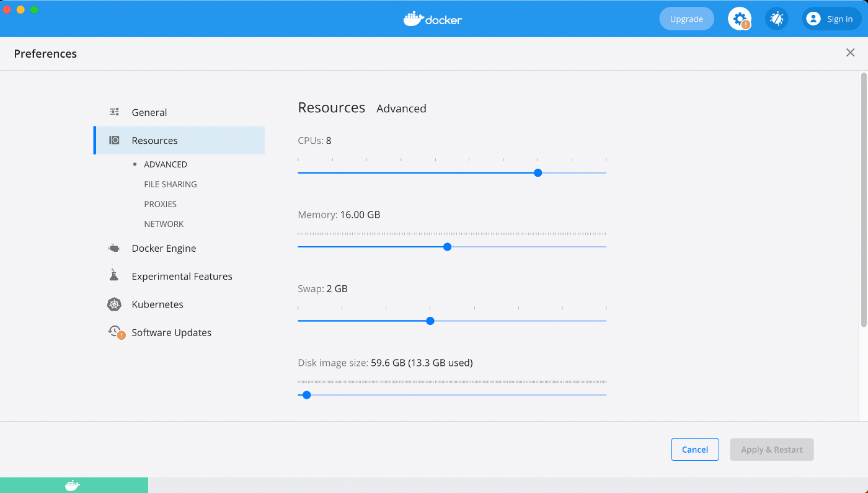The width and height of the screenshot is (868, 493).
Task: Close the Preferences panel with X
Action: click(x=851, y=53)
